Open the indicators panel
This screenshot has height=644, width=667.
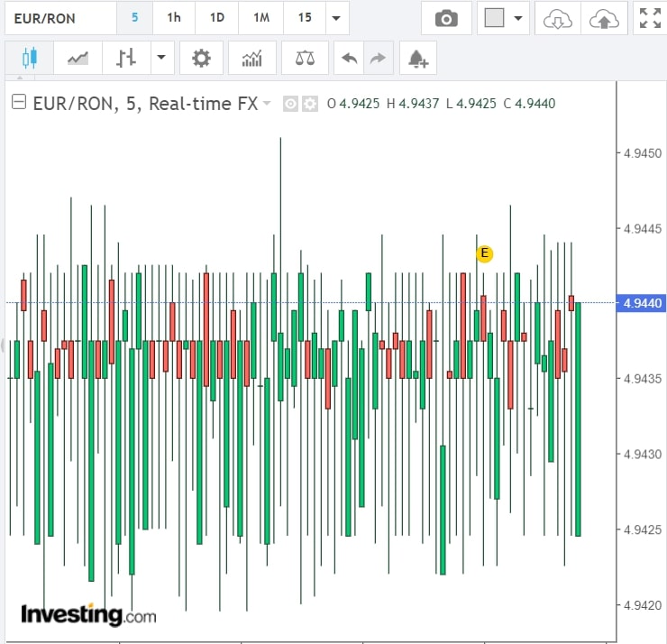click(x=252, y=59)
